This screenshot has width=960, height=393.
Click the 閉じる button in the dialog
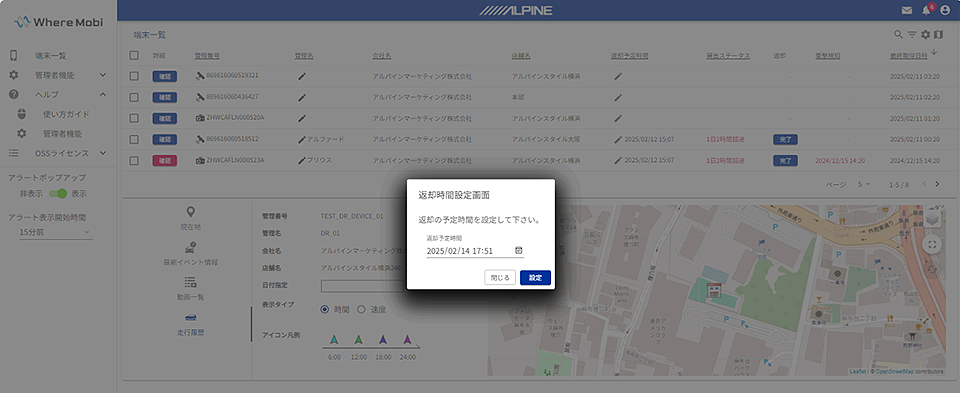coord(500,277)
